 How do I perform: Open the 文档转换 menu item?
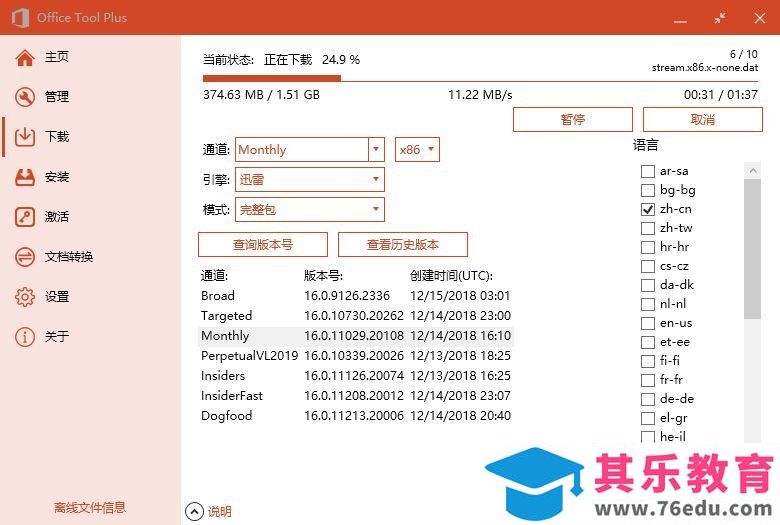69,257
